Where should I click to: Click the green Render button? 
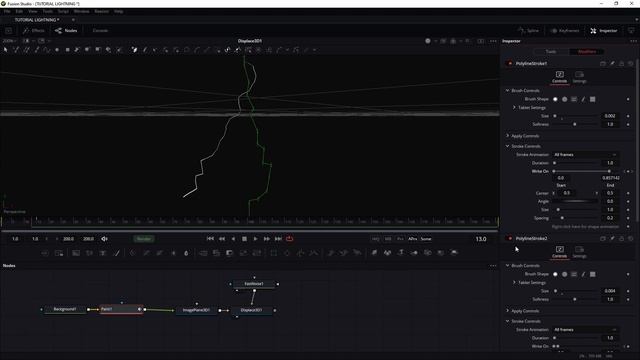coord(144,239)
